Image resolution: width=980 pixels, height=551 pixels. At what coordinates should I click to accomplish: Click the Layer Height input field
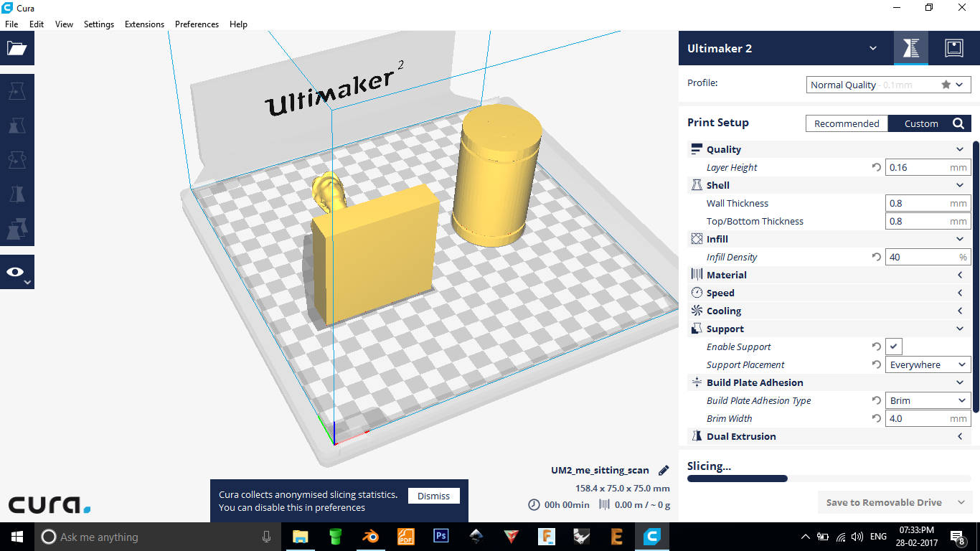(x=928, y=167)
